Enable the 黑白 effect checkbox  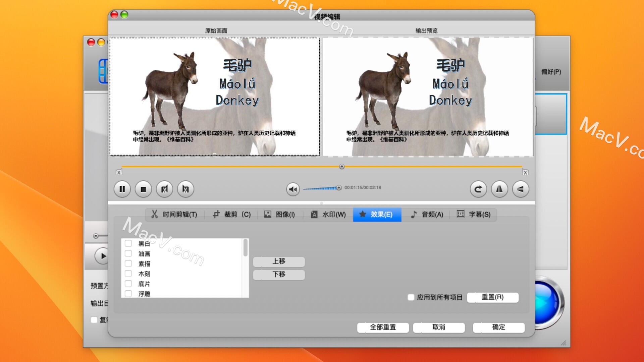point(128,243)
